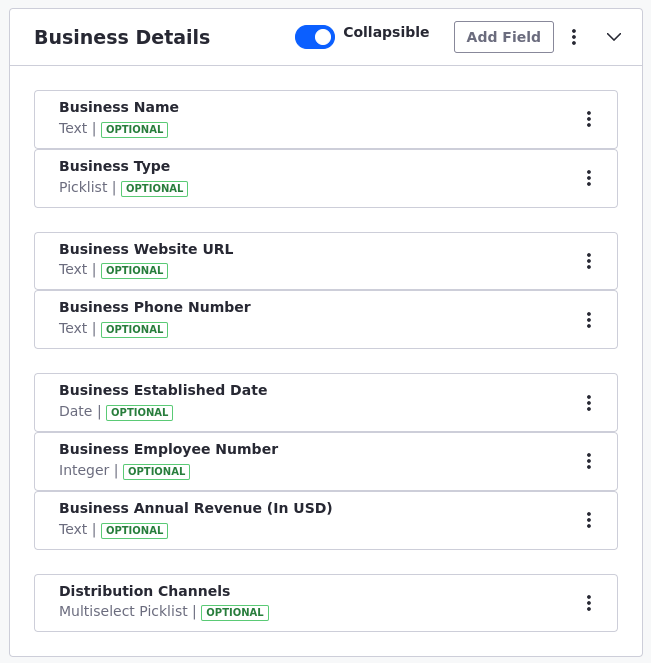
Task: Open Business Established Date options menu
Action: [x=588, y=403]
